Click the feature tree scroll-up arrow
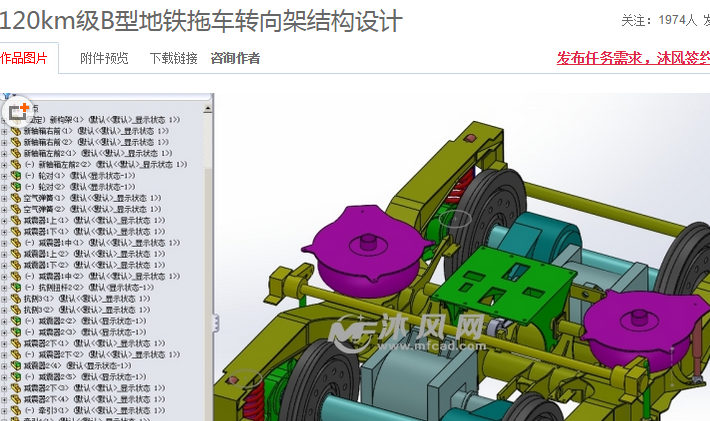The width and height of the screenshot is (710, 421). click(x=208, y=108)
